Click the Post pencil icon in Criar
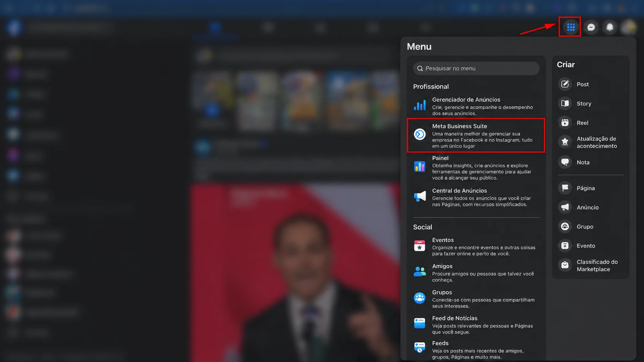Viewport: 644px width, 362px height. (565, 84)
